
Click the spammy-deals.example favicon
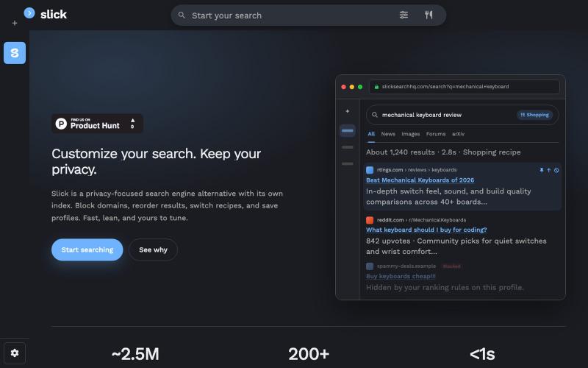370,266
